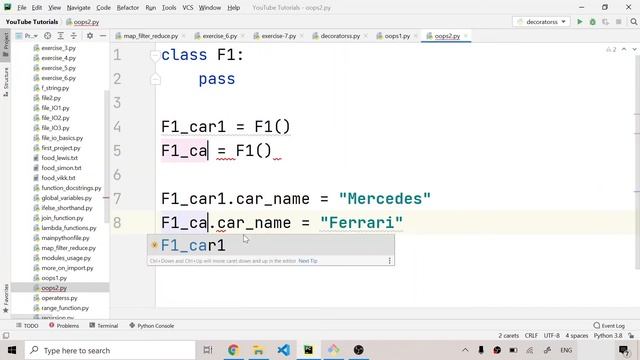Open Chrome from the taskbar

click(x=233, y=350)
